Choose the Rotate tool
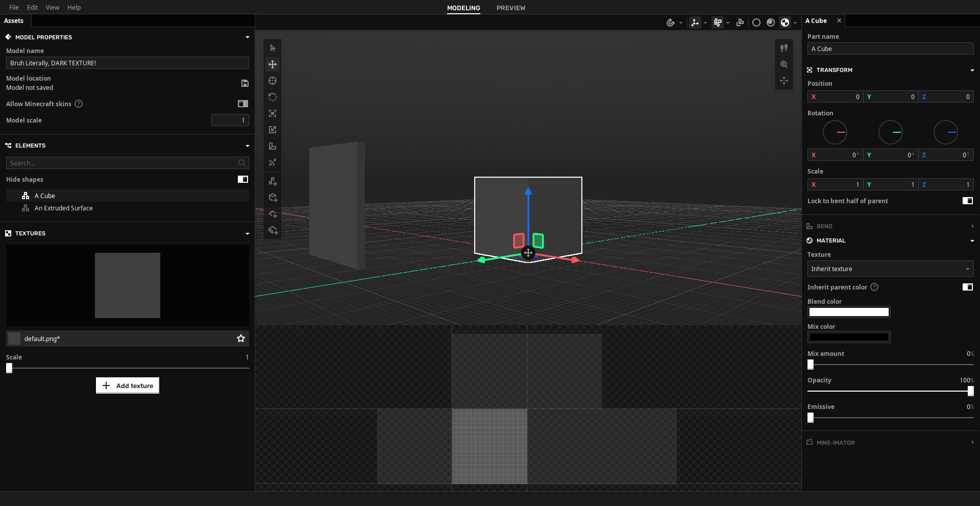This screenshot has height=506, width=980. 273,97
